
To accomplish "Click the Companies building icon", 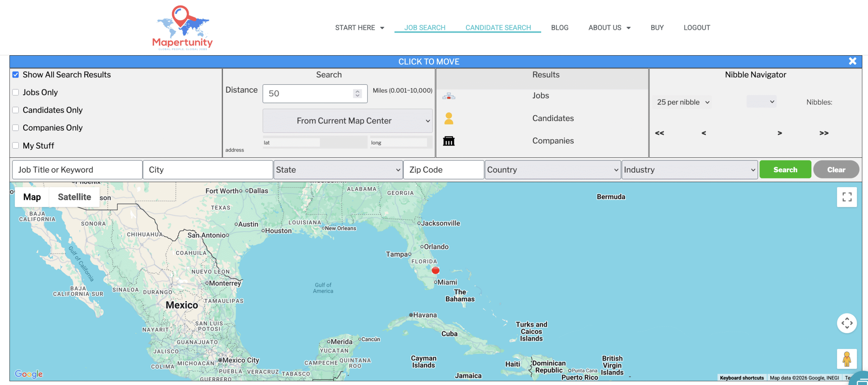I will tap(449, 141).
